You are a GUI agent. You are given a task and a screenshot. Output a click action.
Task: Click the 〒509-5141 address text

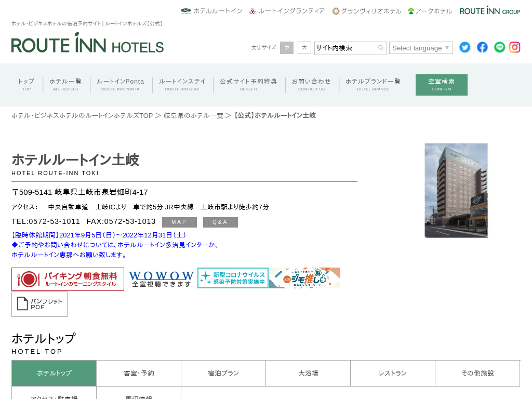point(79,192)
